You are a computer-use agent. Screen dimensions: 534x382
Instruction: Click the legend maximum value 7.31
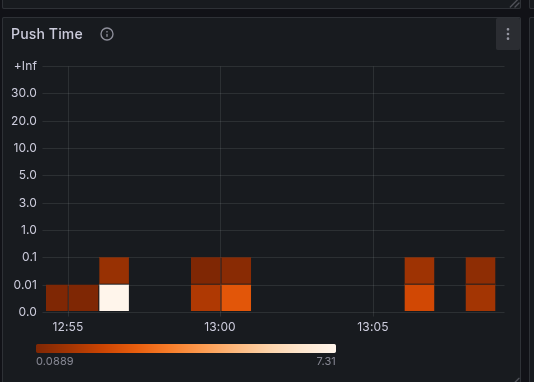[x=326, y=361]
